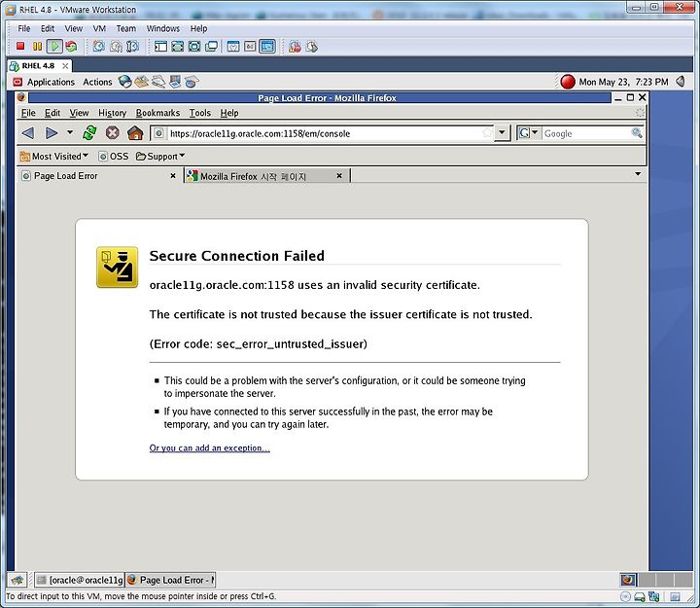Viewport: 700px width, 608px height.
Task: Click the GNOME panel web browser globe icon
Action: (124, 82)
